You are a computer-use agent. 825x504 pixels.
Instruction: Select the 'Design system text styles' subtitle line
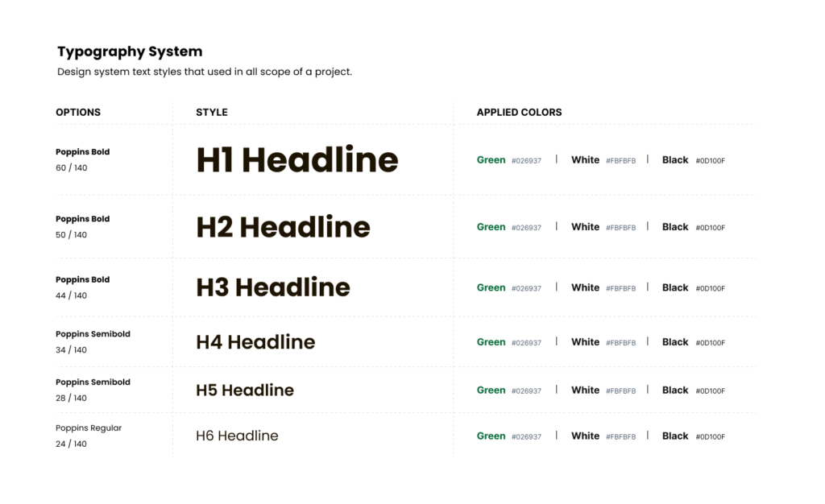click(x=205, y=72)
